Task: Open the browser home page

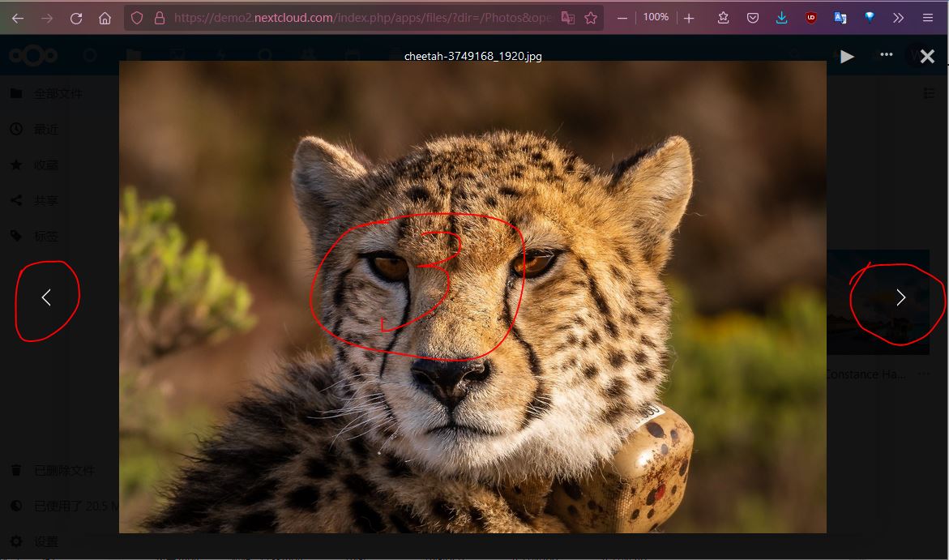Action: coord(105,18)
